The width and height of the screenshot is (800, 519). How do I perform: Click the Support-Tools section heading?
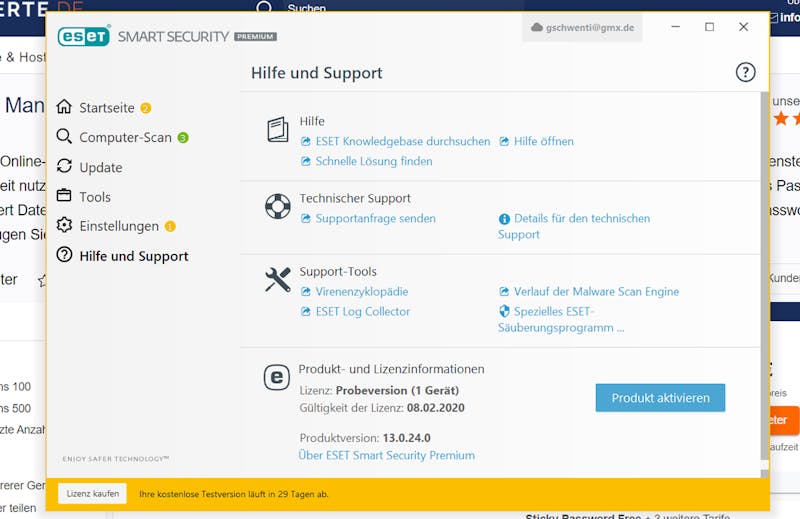(x=338, y=272)
